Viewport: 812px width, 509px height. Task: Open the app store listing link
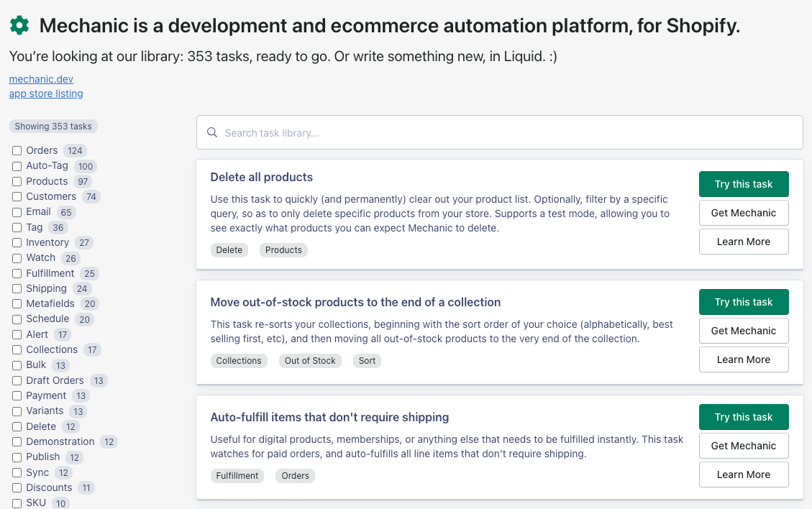(46, 93)
